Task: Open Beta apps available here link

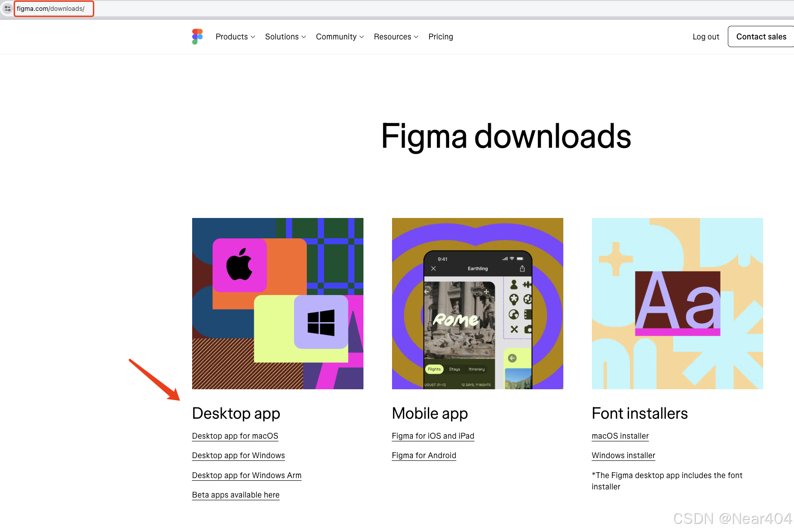Action: [x=236, y=495]
